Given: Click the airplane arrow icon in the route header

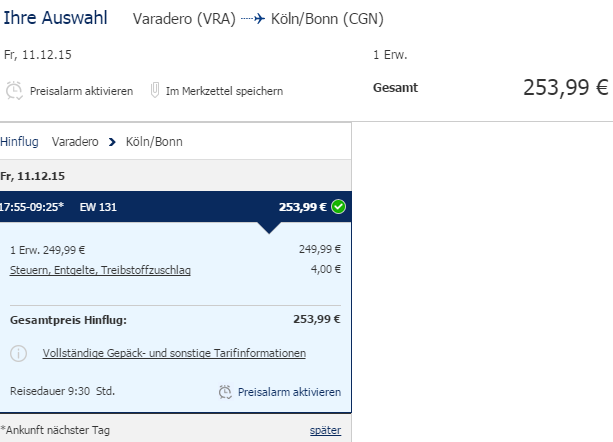Looking at the screenshot, I should [x=253, y=18].
